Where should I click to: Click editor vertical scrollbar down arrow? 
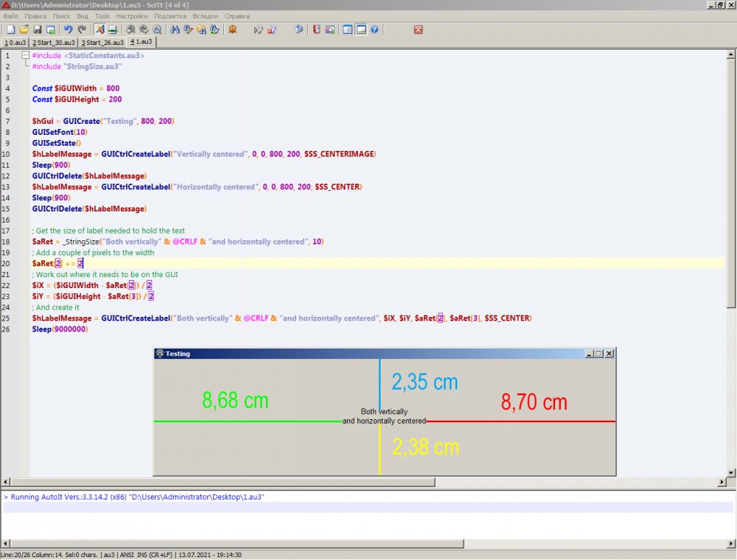tap(731, 472)
